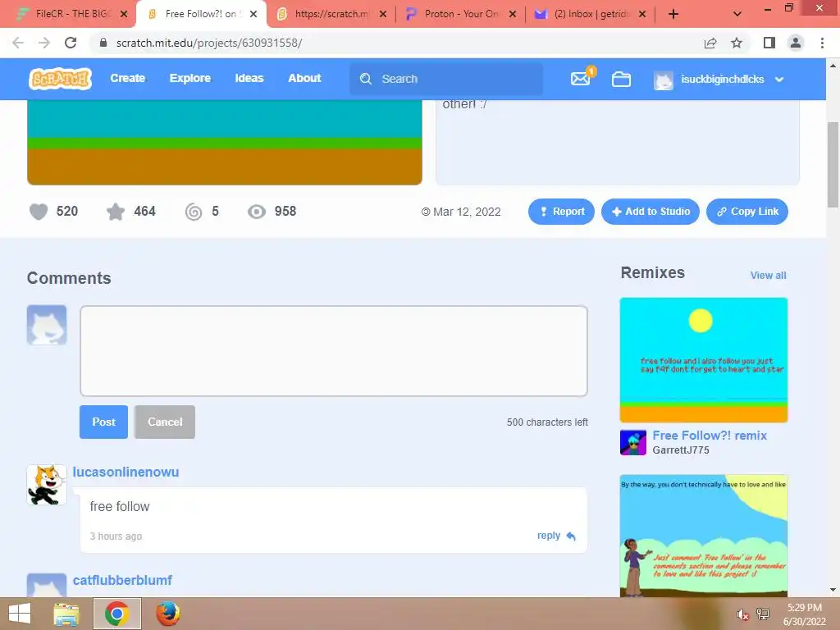Image resolution: width=840 pixels, height=630 pixels.
Task: Open the My Stuff folder icon
Action: 621,80
